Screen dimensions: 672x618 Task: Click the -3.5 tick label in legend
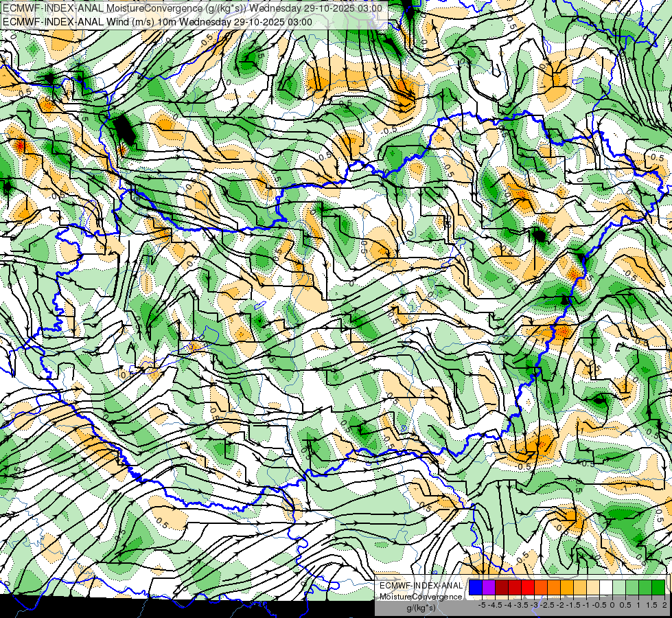[x=520, y=605]
